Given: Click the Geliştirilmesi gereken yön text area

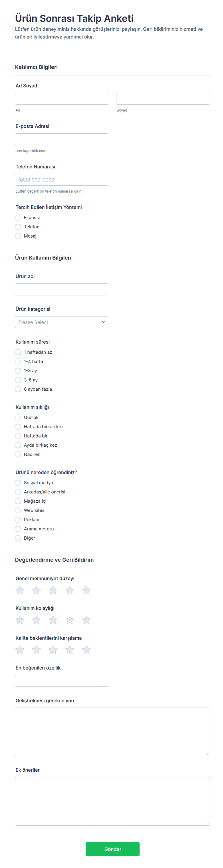Looking at the screenshot, I should tap(112, 732).
